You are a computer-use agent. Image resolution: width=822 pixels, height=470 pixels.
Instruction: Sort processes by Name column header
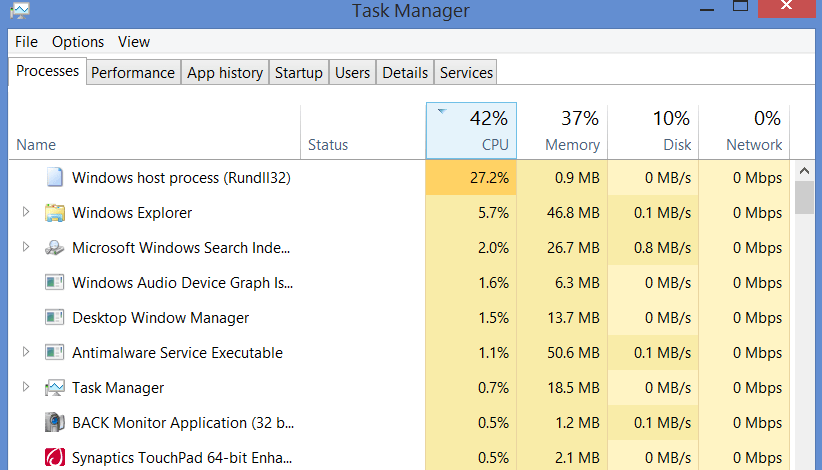[x=37, y=145]
